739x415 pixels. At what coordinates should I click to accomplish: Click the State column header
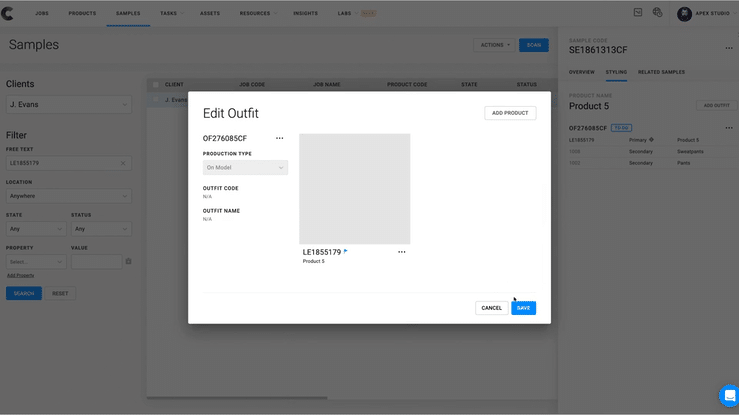pyautogui.click(x=469, y=85)
